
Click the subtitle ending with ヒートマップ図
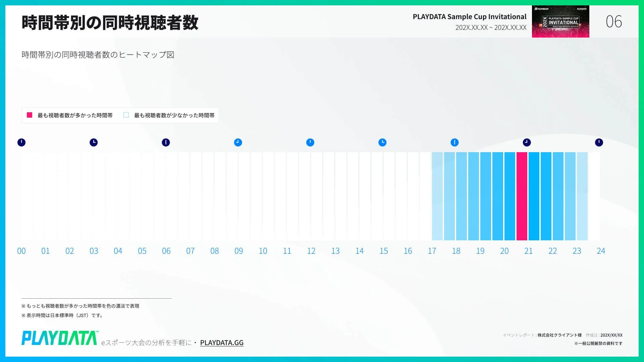98,55
